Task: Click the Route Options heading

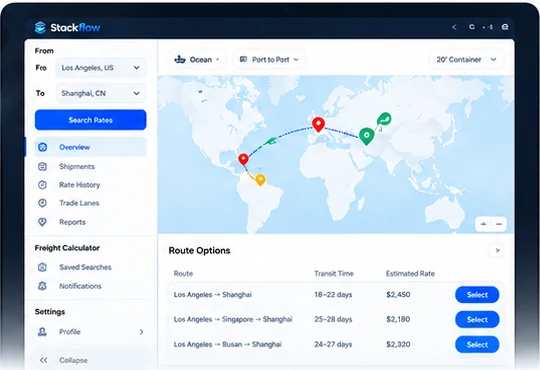Action: click(x=199, y=250)
